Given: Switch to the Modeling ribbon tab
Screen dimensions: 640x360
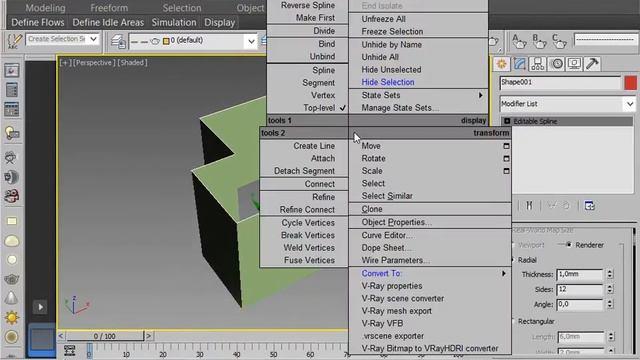Looking at the screenshot, I should tap(45, 8).
